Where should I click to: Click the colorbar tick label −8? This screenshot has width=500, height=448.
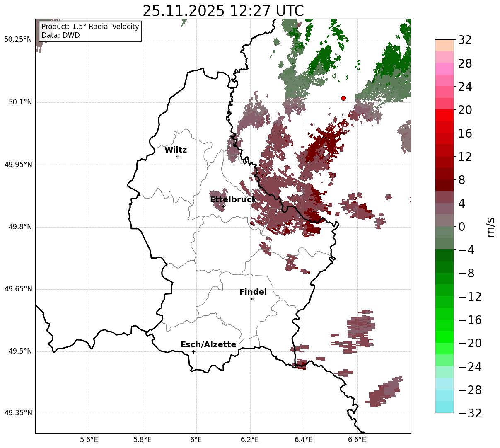click(466, 273)
